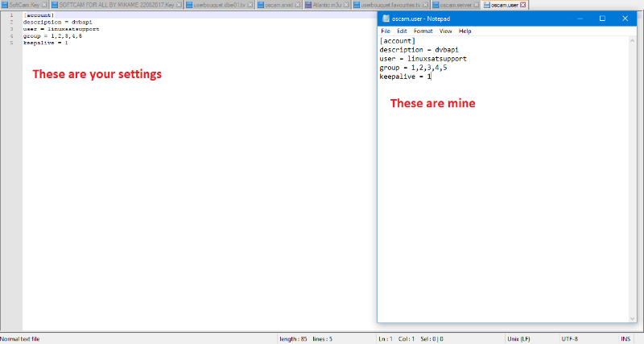Click the Notepad title bar 'oscam.user - Notepad'
Screen dimensions: 644x344
coord(421,19)
